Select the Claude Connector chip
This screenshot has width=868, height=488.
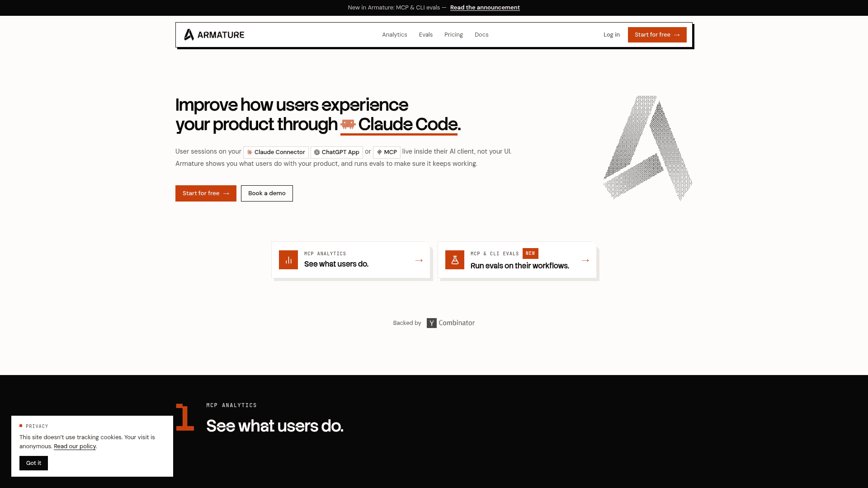[276, 152]
